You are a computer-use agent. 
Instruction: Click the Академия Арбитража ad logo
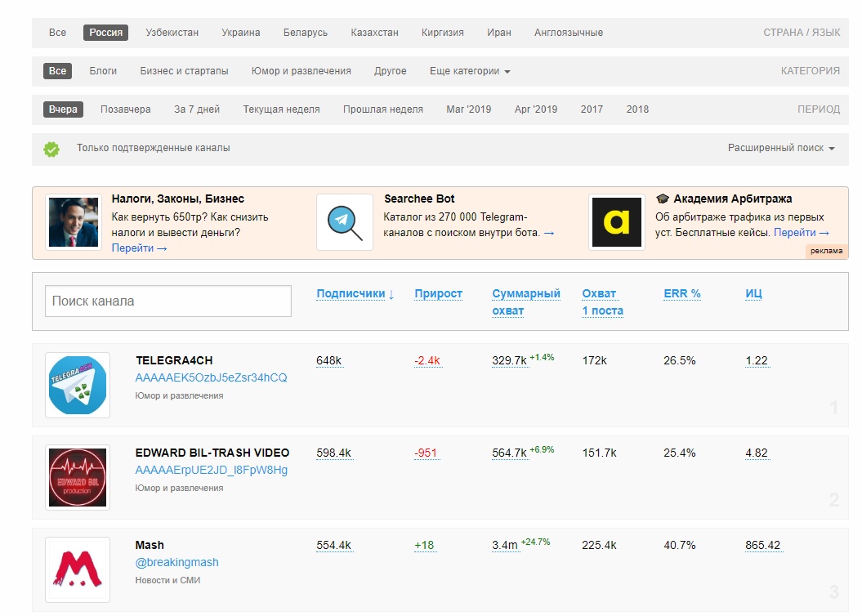point(616,222)
